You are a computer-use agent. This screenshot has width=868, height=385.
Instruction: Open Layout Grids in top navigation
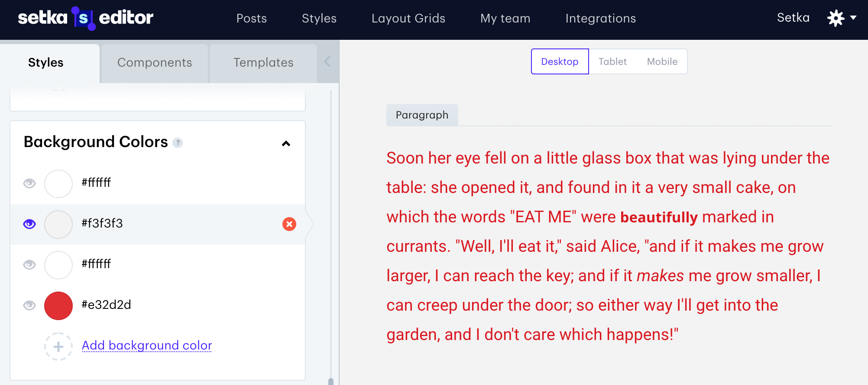coord(408,18)
